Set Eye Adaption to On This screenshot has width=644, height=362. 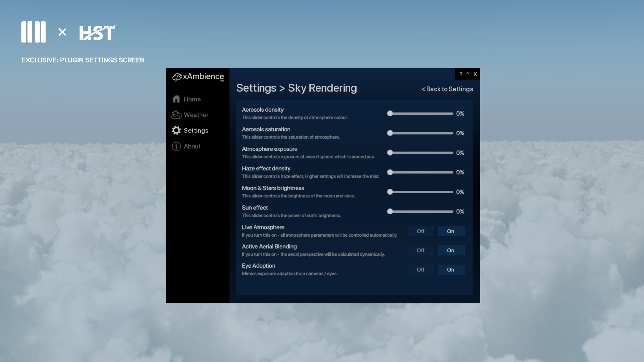[x=451, y=270]
